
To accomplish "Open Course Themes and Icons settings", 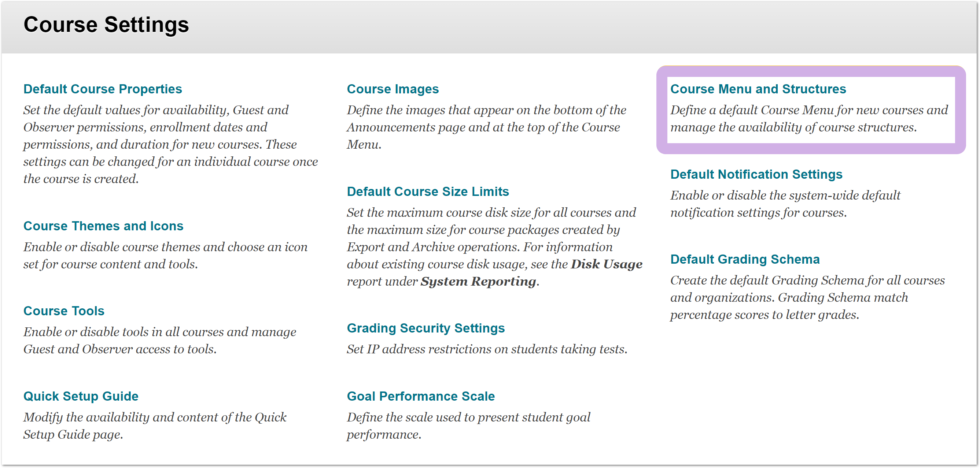I will (x=103, y=226).
